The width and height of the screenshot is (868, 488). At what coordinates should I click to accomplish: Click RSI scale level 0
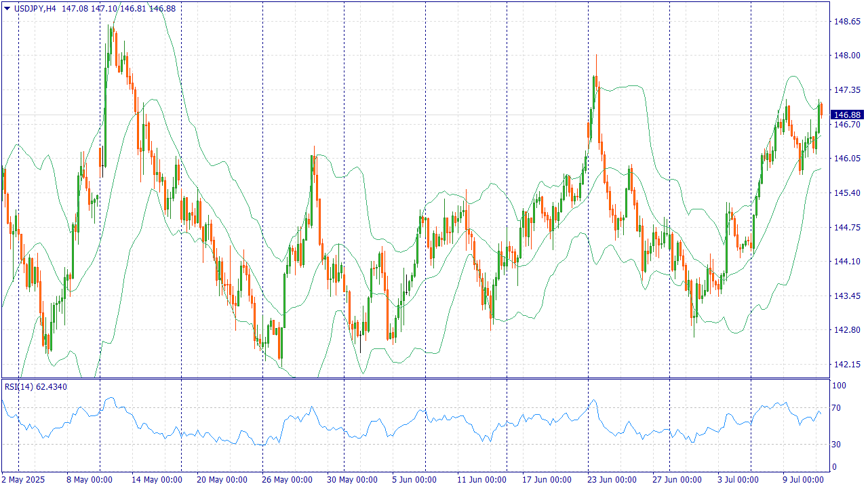click(835, 467)
